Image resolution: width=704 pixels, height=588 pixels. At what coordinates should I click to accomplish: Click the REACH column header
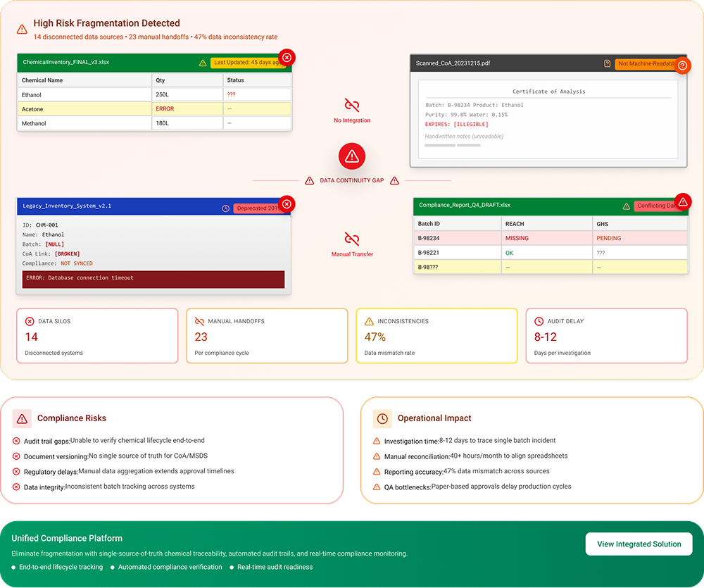click(x=546, y=224)
